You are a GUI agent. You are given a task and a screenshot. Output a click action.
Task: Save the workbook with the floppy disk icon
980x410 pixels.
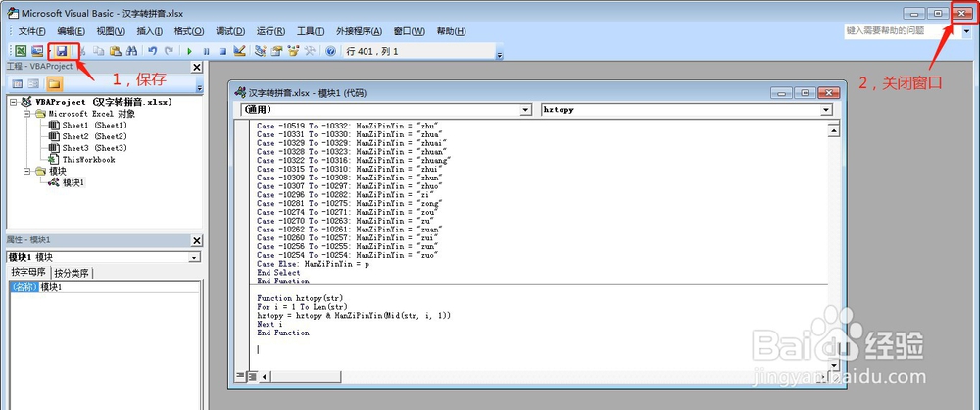click(61, 51)
